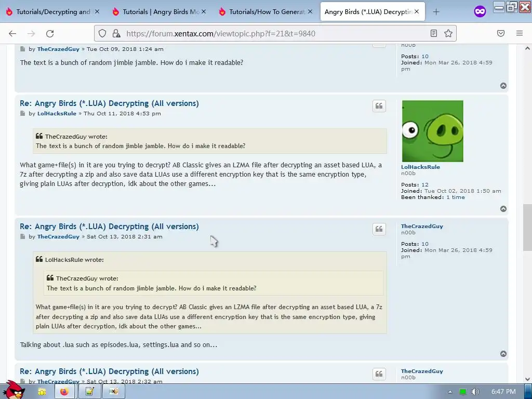Image resolution: width=532 pixels, height=399 pixels.
Task: Open Firefox application hamburger menu
Action: click(520, 33)
